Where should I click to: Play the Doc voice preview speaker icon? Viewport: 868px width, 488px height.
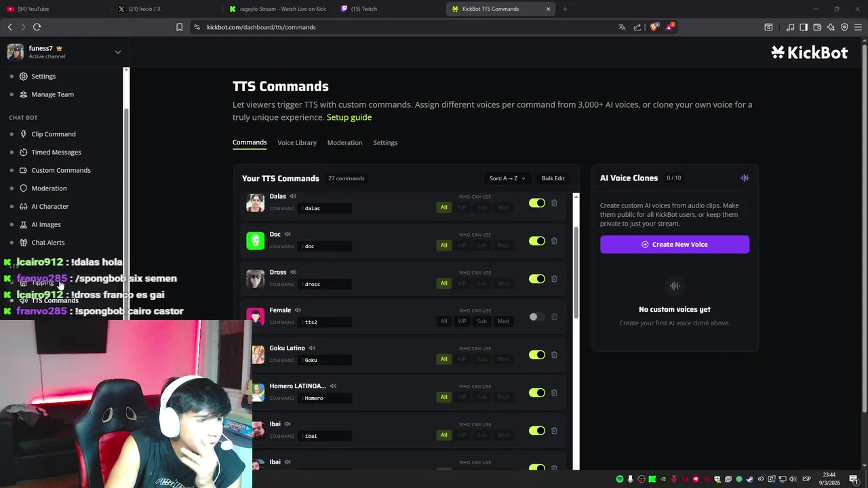288,234
